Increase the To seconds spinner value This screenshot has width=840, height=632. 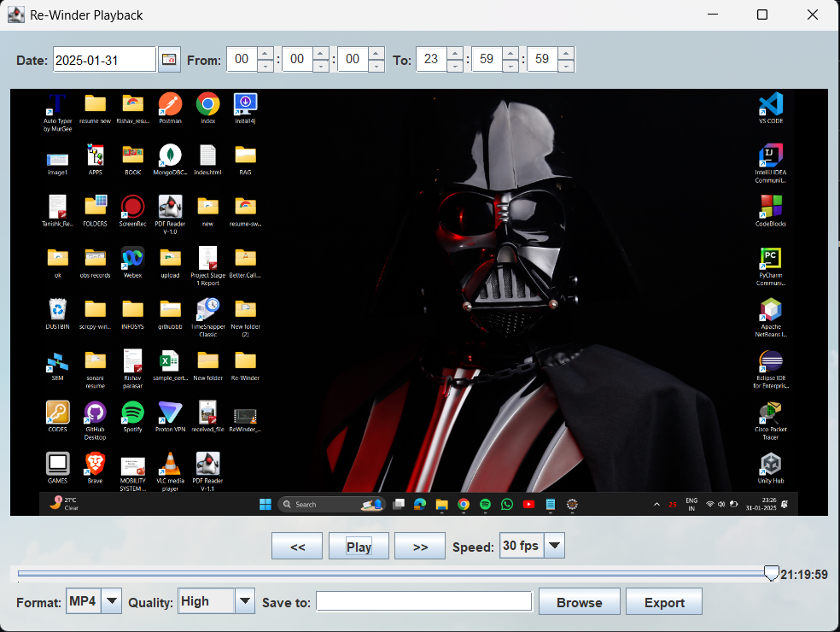click(x=566, y=54)
